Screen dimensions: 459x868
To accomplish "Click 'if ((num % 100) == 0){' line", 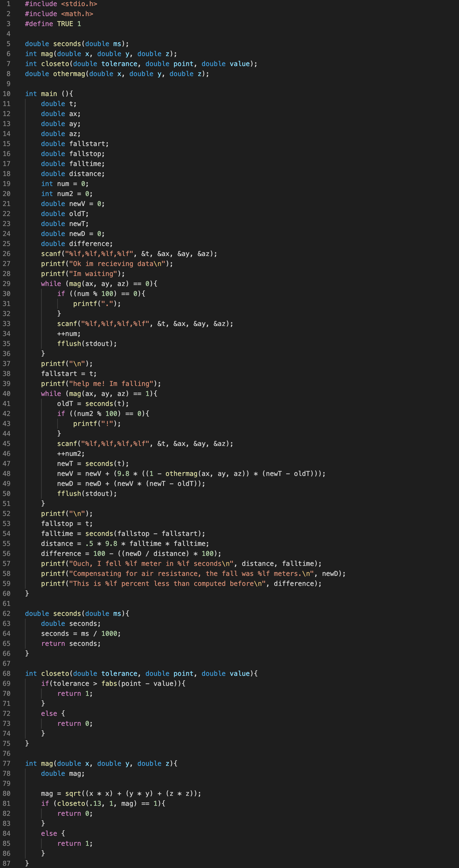I will click(x=101, y=293).
